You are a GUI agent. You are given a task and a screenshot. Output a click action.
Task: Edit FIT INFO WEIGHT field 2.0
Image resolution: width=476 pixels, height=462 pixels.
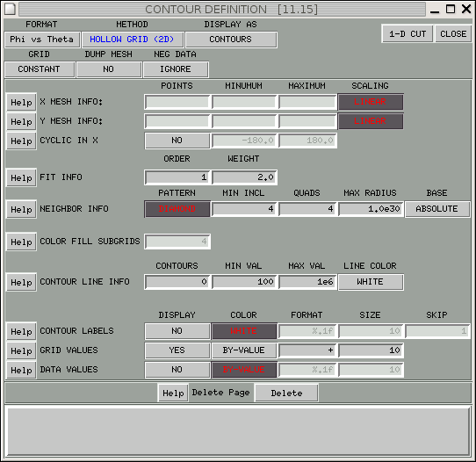tap(244, 177)
